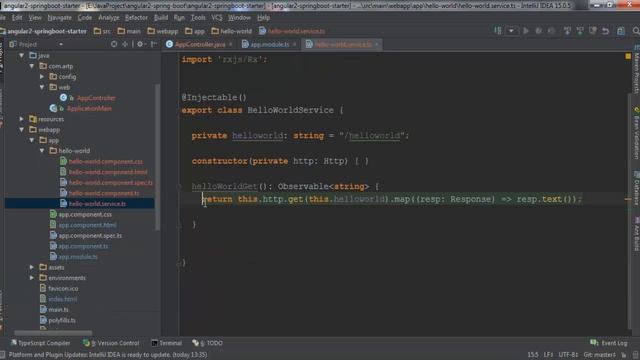640x360 pixels.
Task: Open the Analyze menu
Action: click(x=109, y=18)
